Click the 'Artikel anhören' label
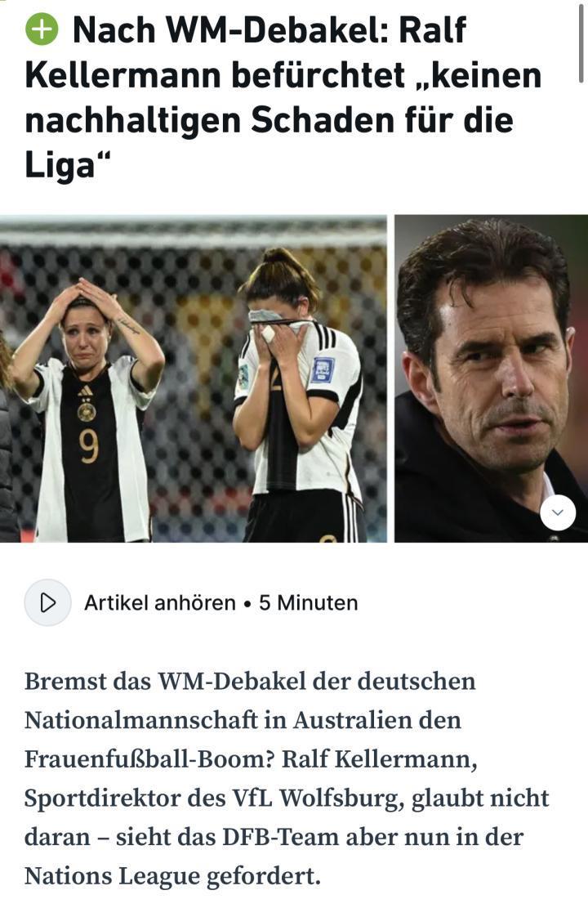 [x=159, y=602]
